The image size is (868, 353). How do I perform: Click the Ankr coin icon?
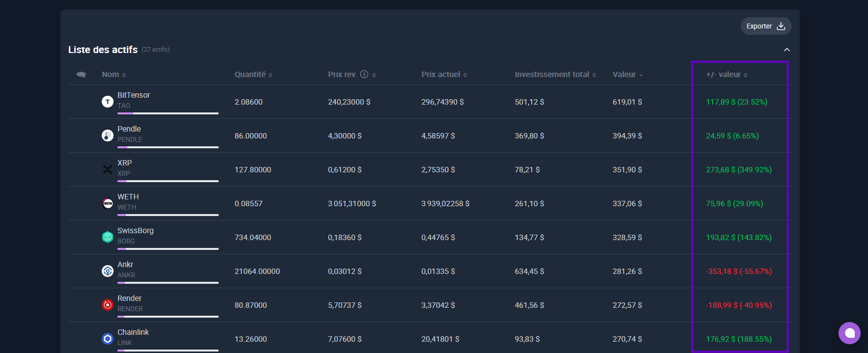point(107,271)
